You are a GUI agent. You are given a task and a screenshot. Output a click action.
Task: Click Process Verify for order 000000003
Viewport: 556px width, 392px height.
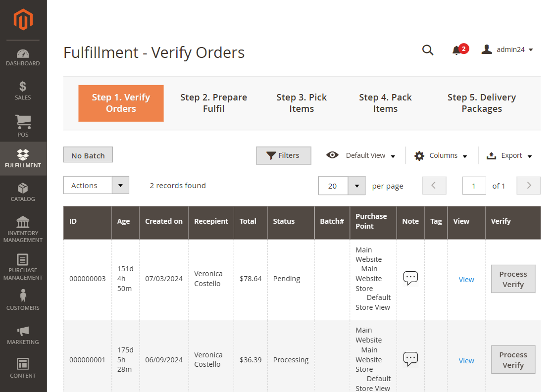point(513,279)
